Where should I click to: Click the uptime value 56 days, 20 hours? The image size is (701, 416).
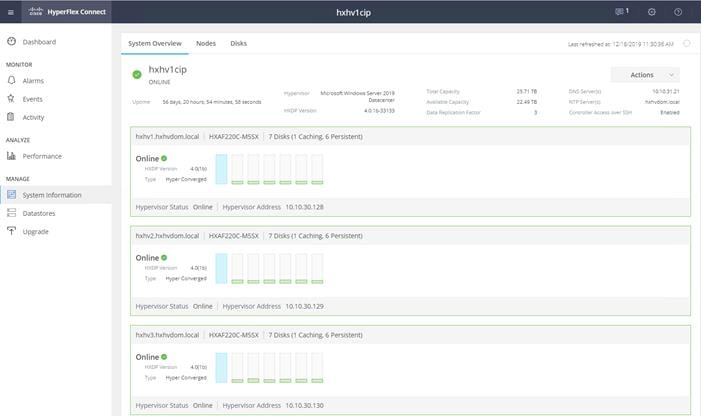tap(212, 102)
